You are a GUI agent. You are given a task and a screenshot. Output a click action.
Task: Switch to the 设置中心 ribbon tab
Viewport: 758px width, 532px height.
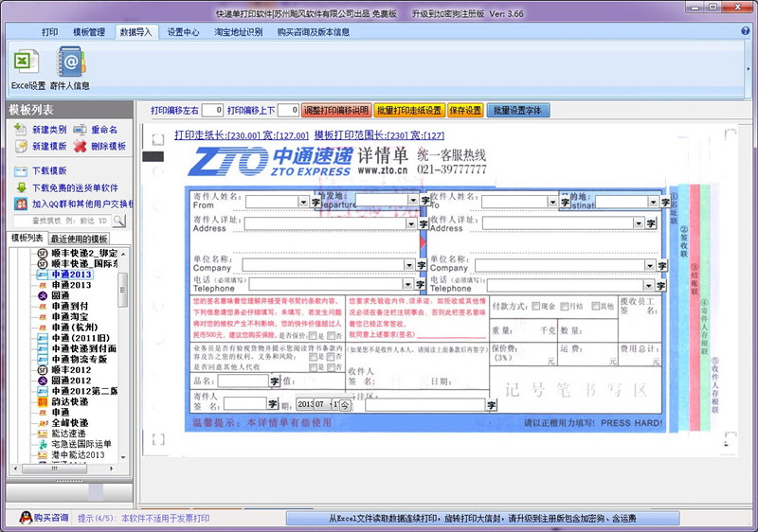[x=183, y=32]
